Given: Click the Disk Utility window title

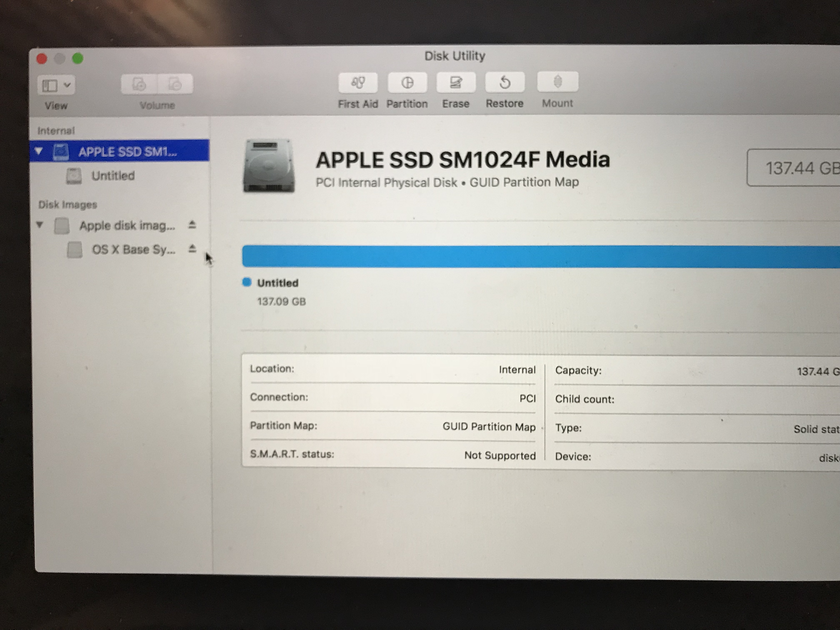Looking at the screenshot, I should [455, 56].
